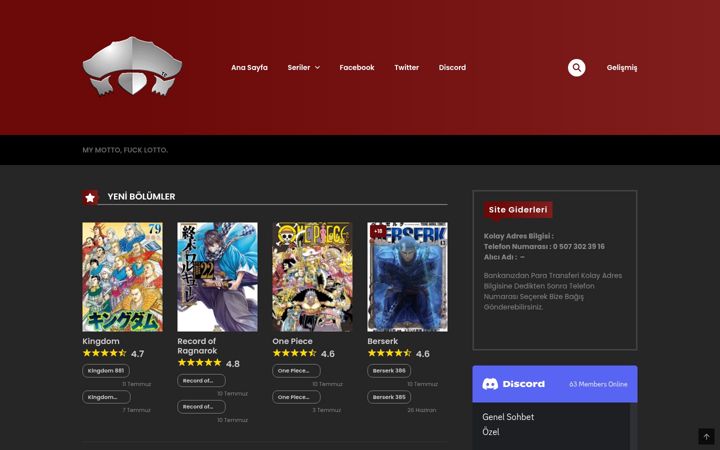The width and height of the screenshot is (720, 450).
Task: Click the Kingdom title link
Action: (101, 341)
